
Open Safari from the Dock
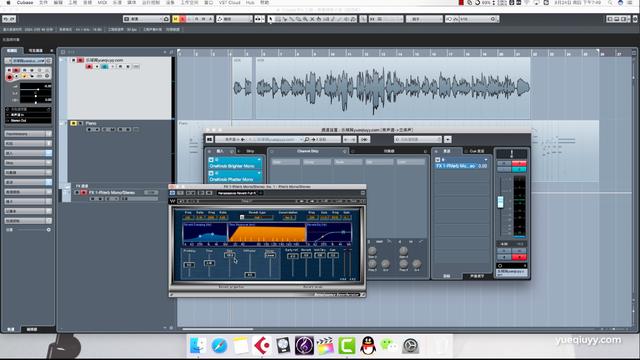(219, 346)
